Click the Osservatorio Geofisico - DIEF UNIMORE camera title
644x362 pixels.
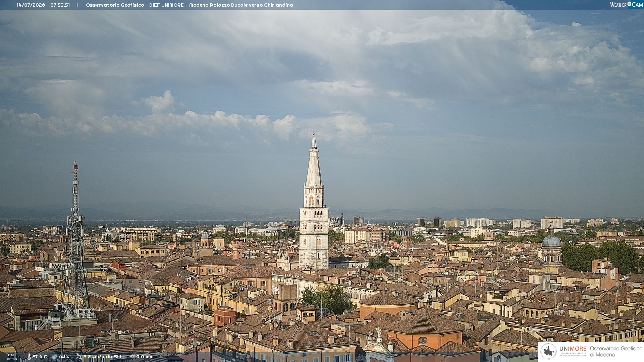pyautogui.click(x=190, y=5)
